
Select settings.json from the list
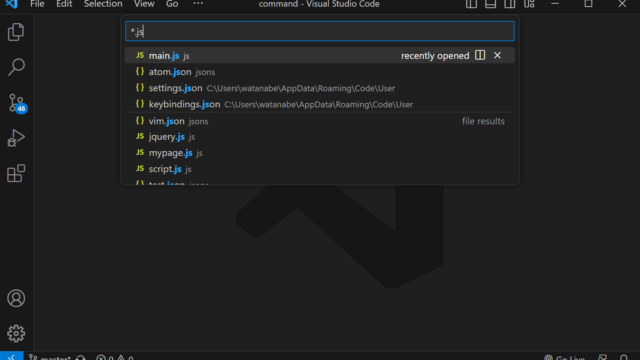pos(320,88)
